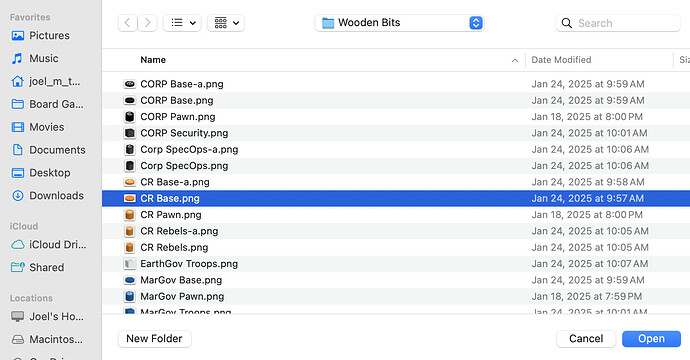Open Downloads in the sidebar
The image size is (690, 360).
pos(48,196)
